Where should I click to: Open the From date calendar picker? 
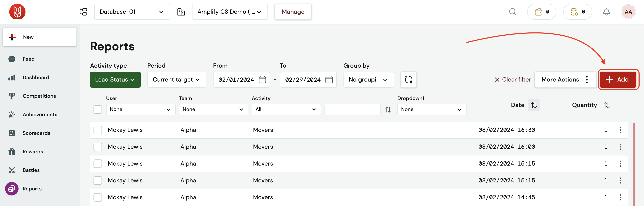(262, 79)
